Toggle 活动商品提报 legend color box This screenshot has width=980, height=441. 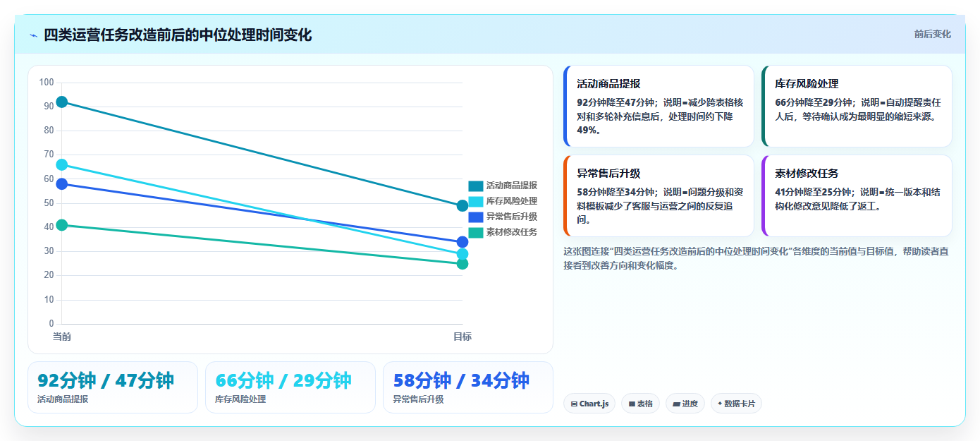tap(476, 186)
